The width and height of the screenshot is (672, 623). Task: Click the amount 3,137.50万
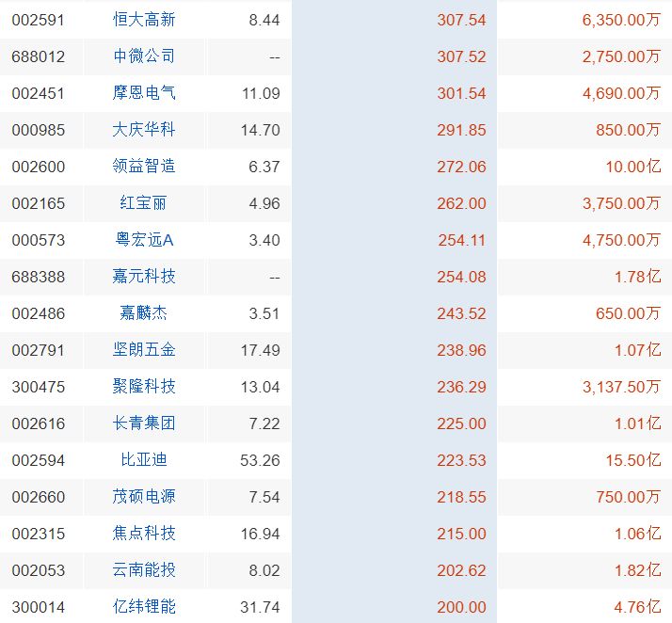[621, 388]
